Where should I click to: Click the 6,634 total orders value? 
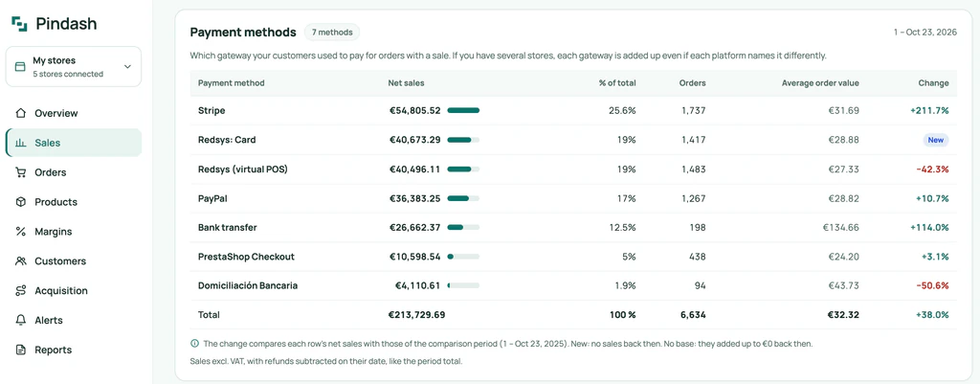pos(693,315)
